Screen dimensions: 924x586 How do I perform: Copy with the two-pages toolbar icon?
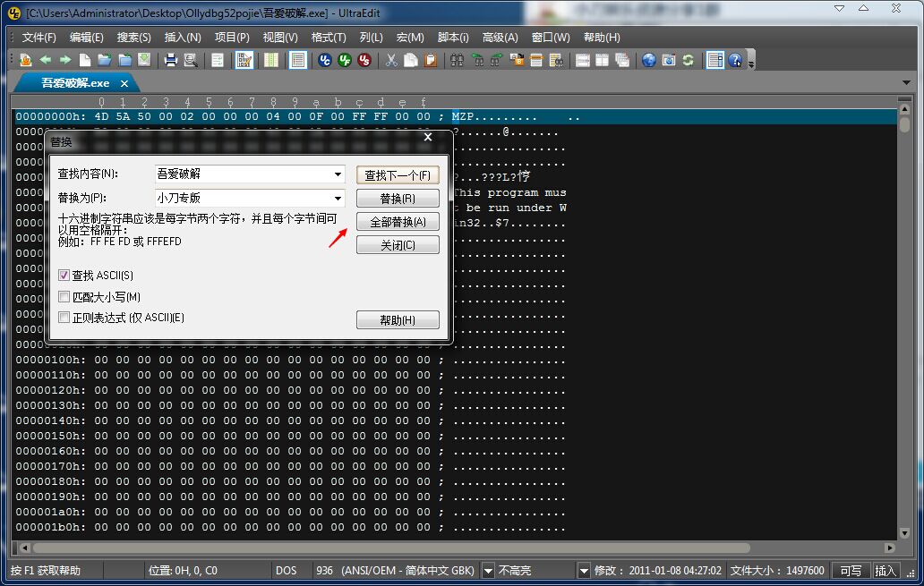point(411,60)
